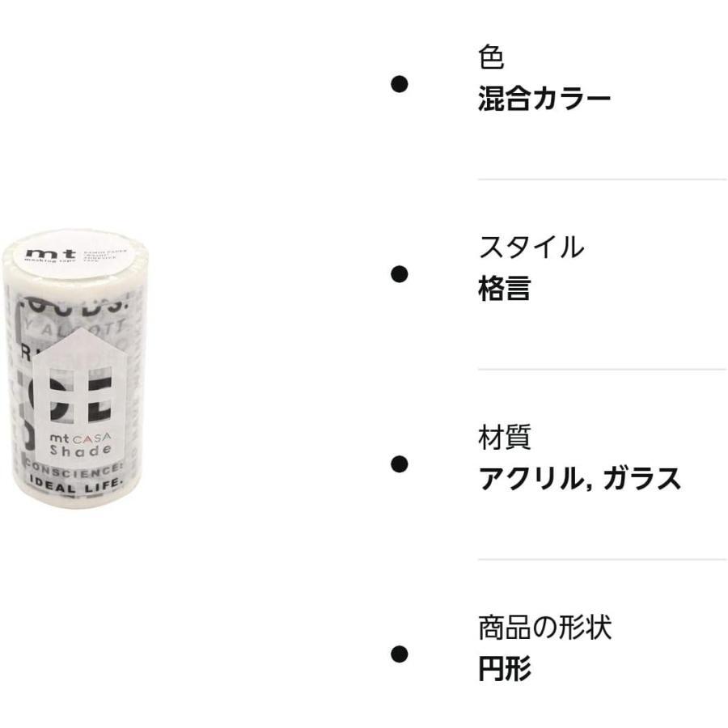
Task: Click the 'CONSCIENCE:' text on tape
Action: coord(74,470)
